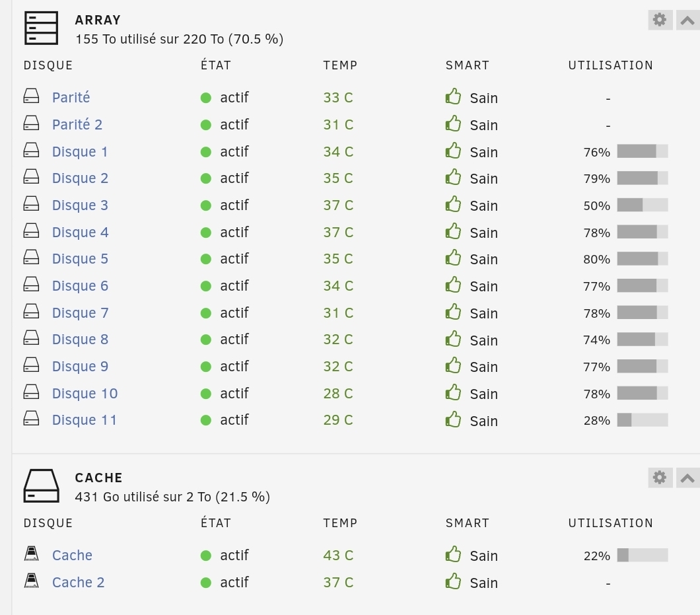700x615 pixels.
Task: Click the Array server stack icon
Action: pos(42,29)
